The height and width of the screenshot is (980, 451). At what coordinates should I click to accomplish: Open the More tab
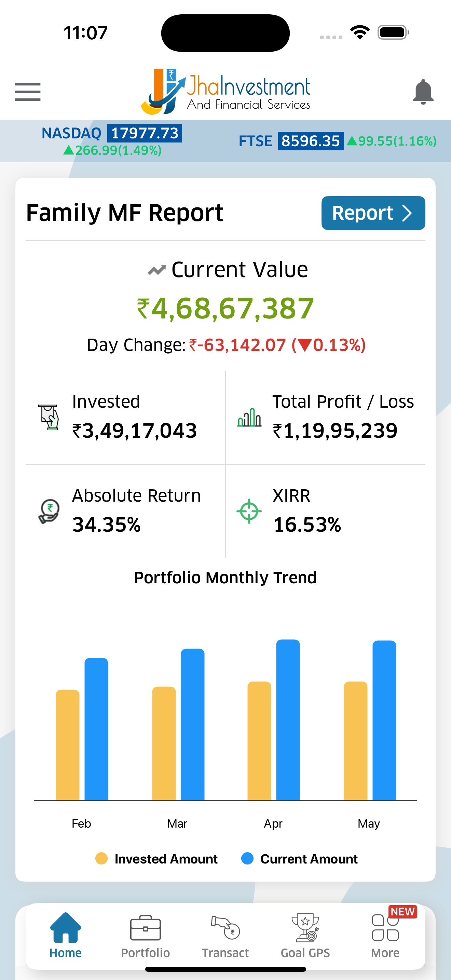[385, 936]
